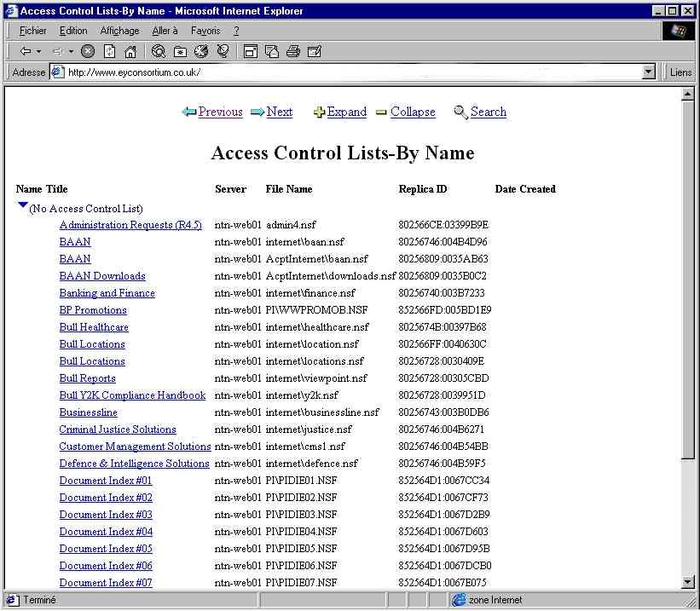Image resolution: width=700 pixels, height=611 pixels.
Task: Click the Search toolbar icon in IE
Action: (158, 52)
